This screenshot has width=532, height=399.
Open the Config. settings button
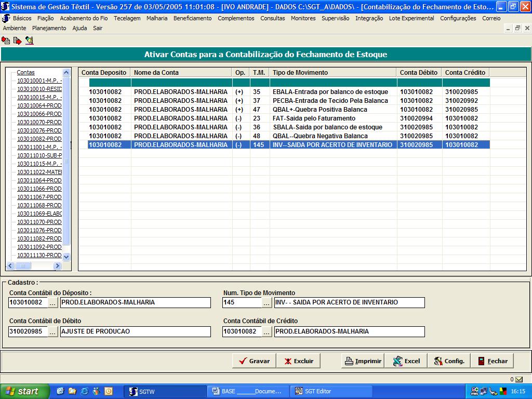(449, 361)
